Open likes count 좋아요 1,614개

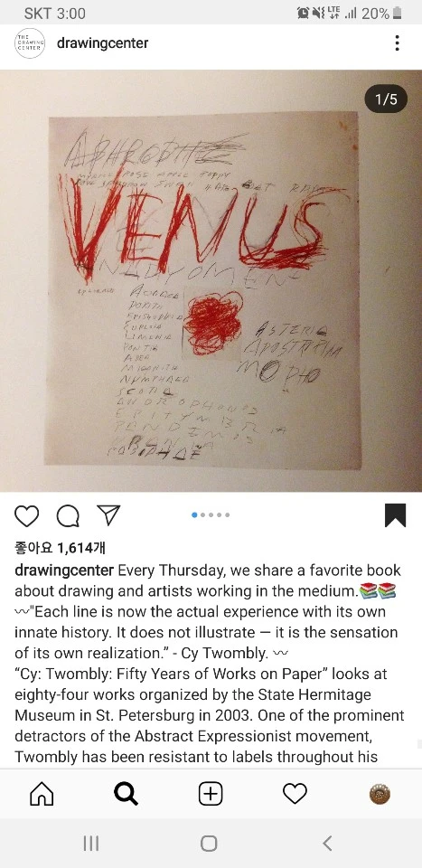(60, 548)
